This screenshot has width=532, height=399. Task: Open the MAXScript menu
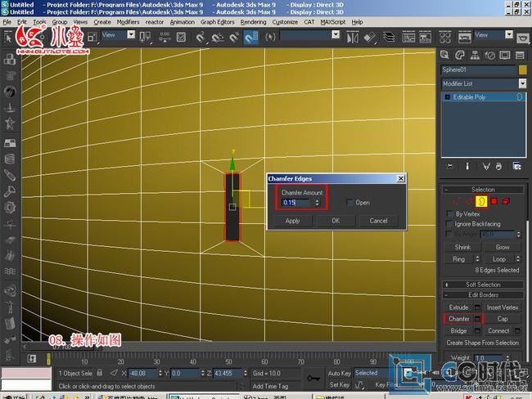click(x=333, y=22)
